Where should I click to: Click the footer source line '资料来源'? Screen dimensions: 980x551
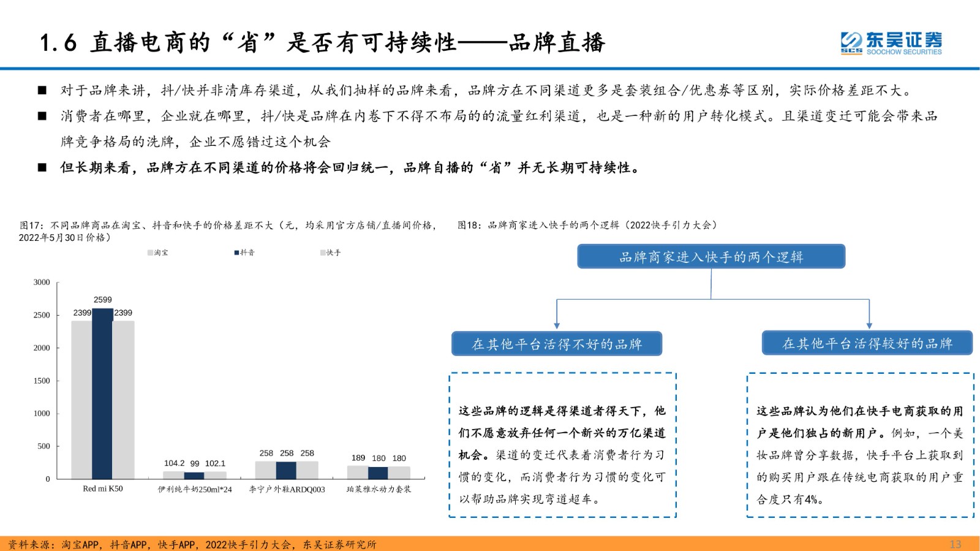click(x=192, y=544)
